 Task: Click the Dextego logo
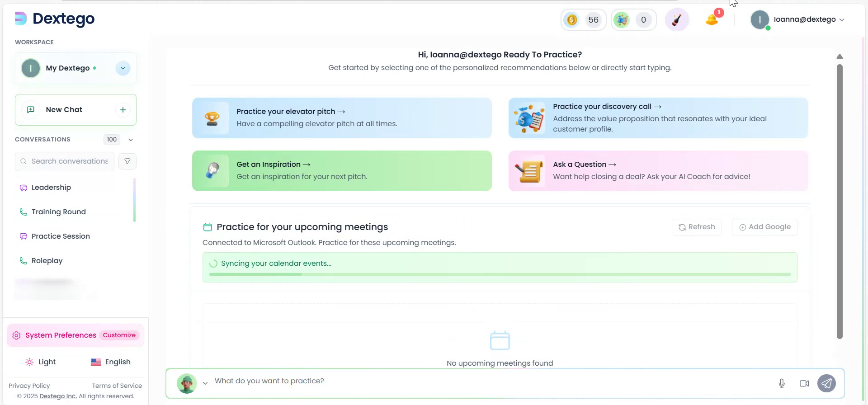pyautogui.click(x=55, y=19)
